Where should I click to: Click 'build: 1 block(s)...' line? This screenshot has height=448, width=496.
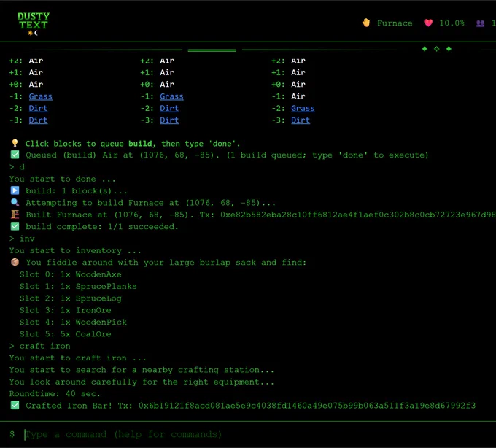pos(77,190)
